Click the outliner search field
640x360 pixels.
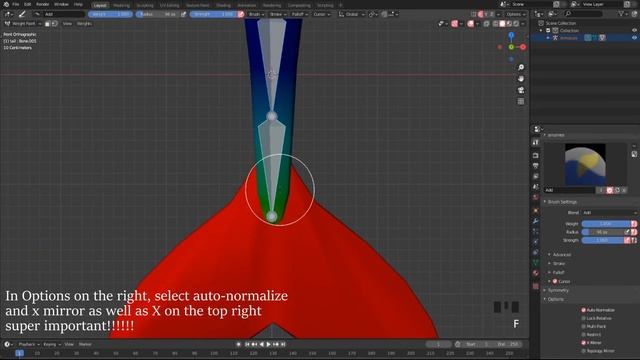584,14
